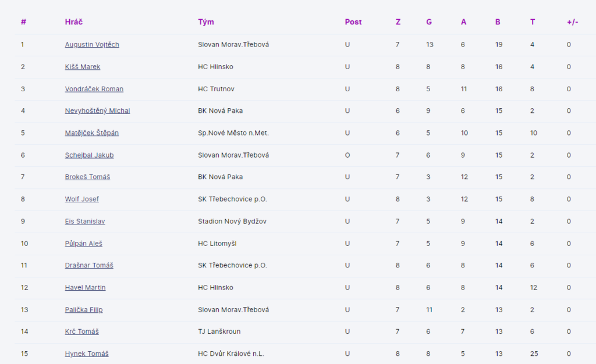Click on Schejbal Jakub's name
The width and height of the screenshot is (596, 364).
click(89, 155)
